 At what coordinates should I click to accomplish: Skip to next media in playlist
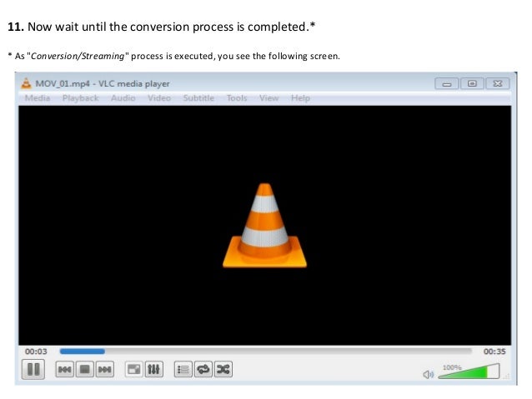click(104, 369)
